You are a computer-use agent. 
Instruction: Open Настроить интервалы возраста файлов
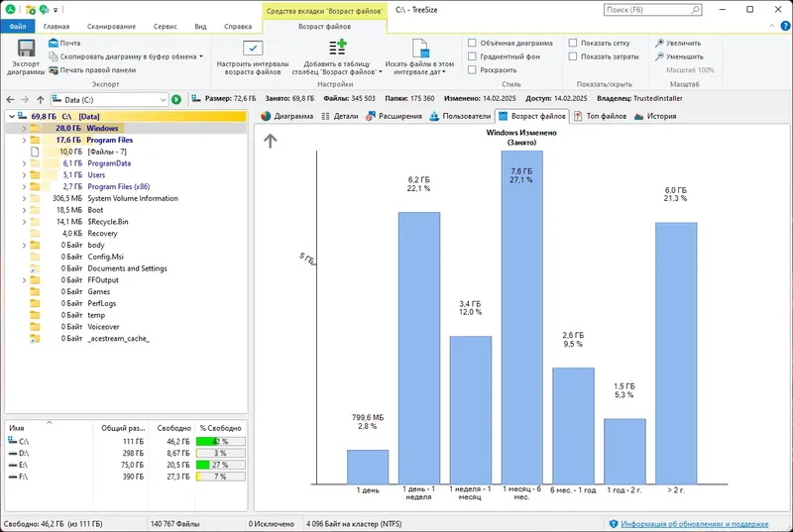pos(253,57)
